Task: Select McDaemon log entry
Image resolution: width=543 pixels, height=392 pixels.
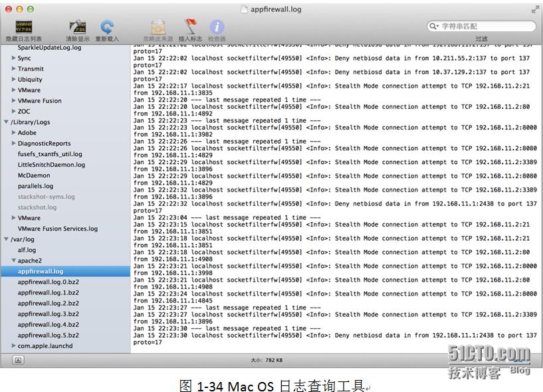Action: [x=34, y=175]
